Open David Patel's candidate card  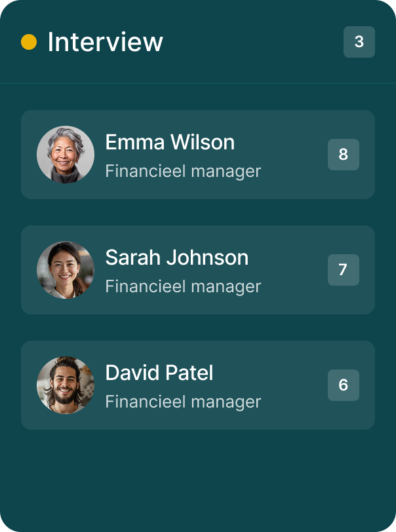coord(198,385)
